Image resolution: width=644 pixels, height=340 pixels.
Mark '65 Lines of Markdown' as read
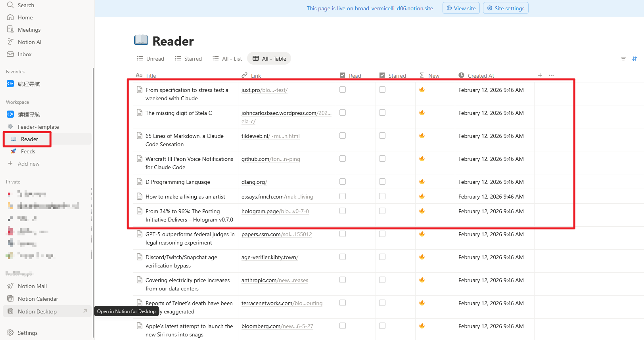point(343,136)
